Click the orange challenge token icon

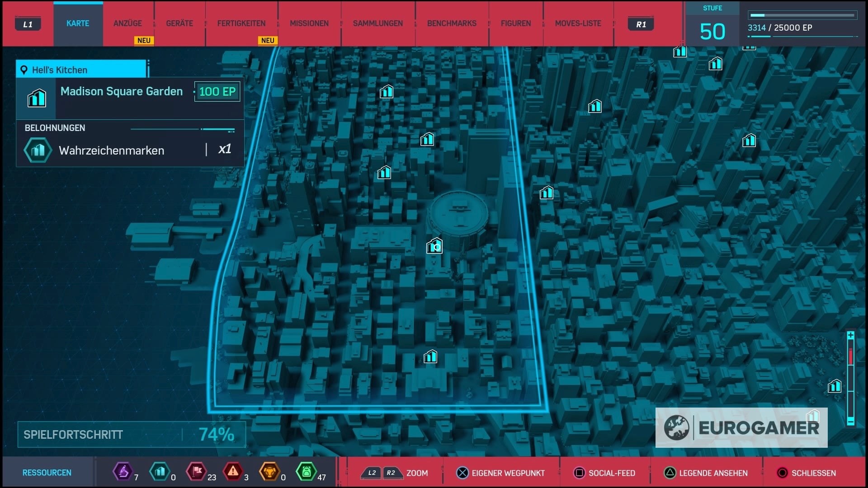pos(269,472)
